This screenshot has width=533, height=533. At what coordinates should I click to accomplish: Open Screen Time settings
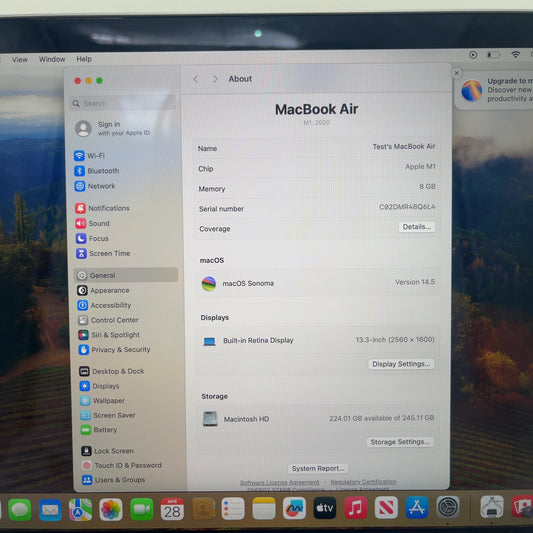103,253
